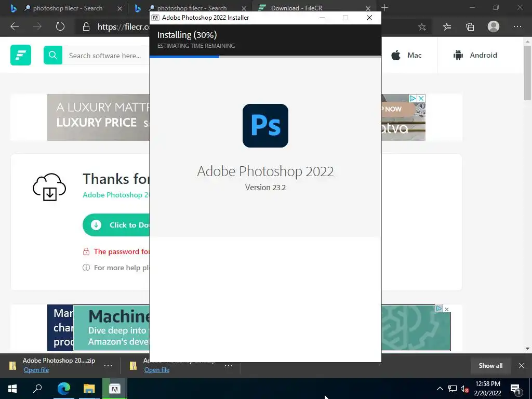Viewport: 532px width, 399px height.
Task: Open file for first Adobe Photoshop zip
Action: pyautogui.click(x=36, y=370)
